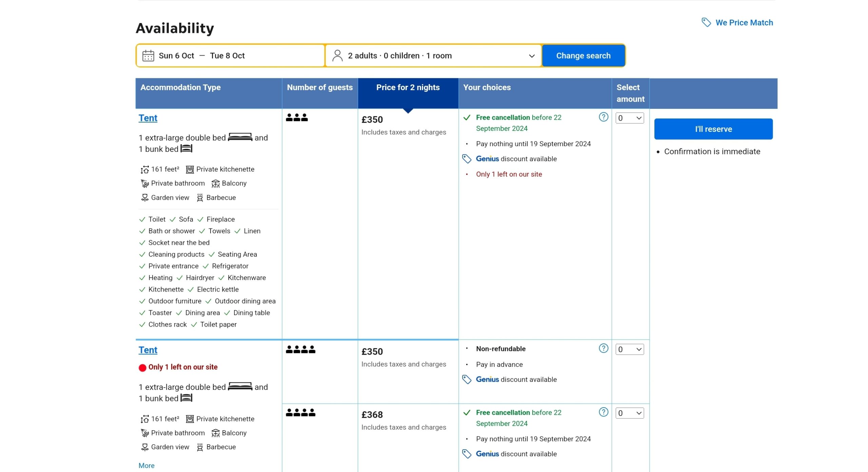Click 'Toilet paper' facility text
The height and width of the screenshot is (472, 868).
(218, 324)
